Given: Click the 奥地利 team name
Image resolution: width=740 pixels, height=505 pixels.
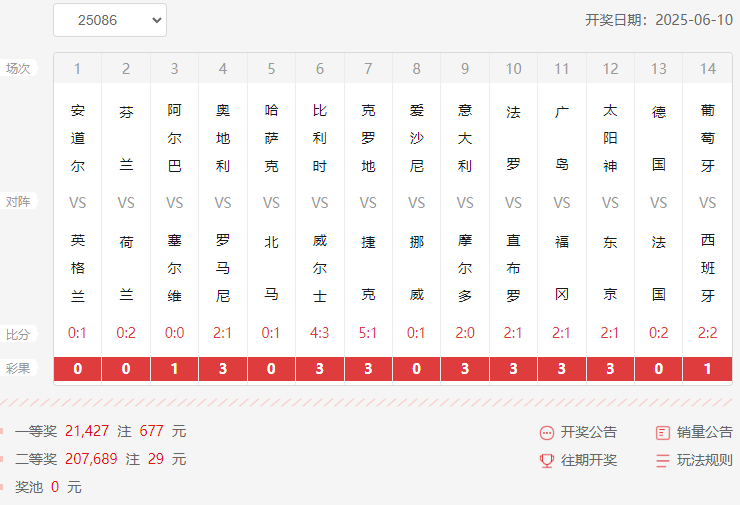Looking at the screenshot, I should pyautogui.click(x=223, y=138).
